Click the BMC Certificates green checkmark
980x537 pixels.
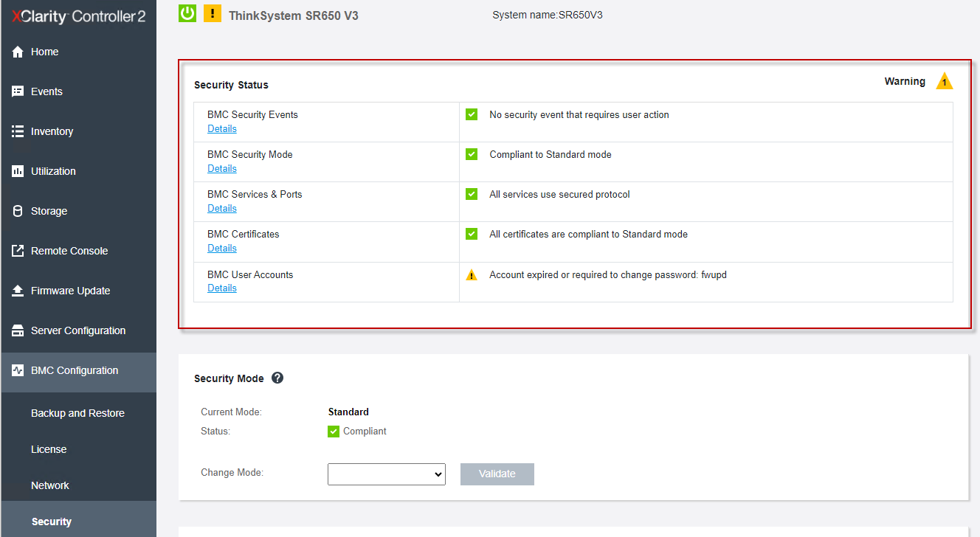(x=472, y=234)
